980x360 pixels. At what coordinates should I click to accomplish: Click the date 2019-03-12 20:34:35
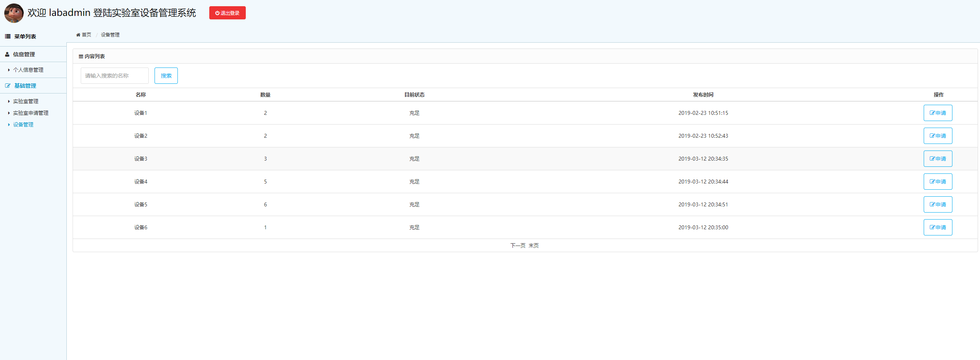coord(703,159)
